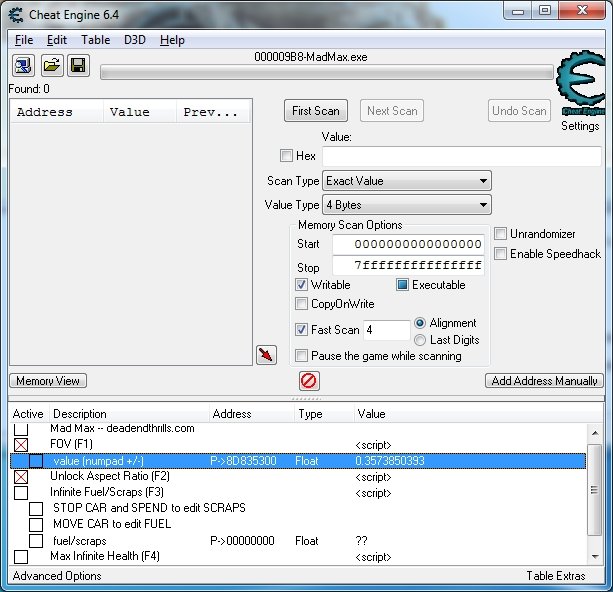
Task: Click the First Scan button
Action: (316, 111)
